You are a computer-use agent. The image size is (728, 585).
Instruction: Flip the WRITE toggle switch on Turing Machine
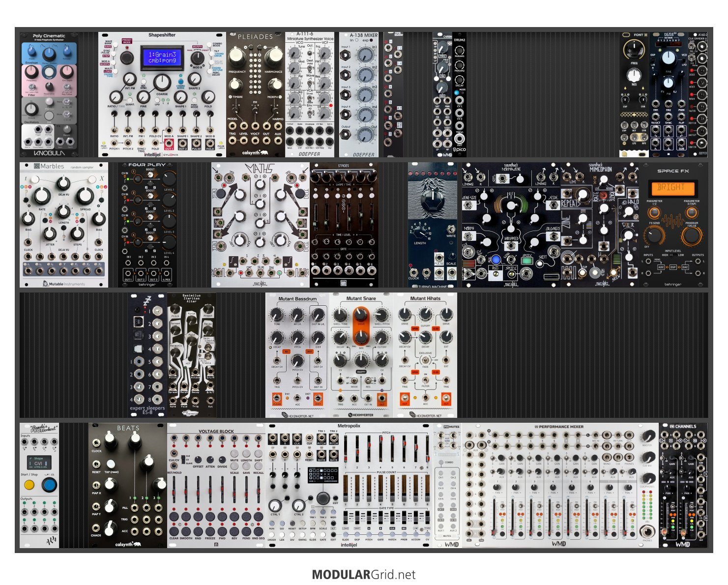tap(450, 229)
